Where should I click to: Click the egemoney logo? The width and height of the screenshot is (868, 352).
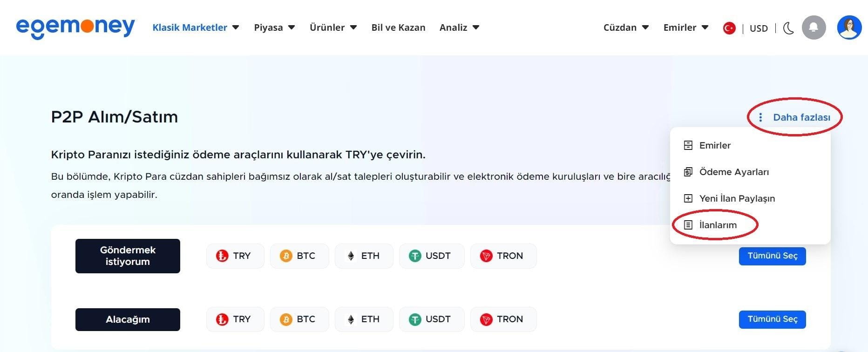75,27
